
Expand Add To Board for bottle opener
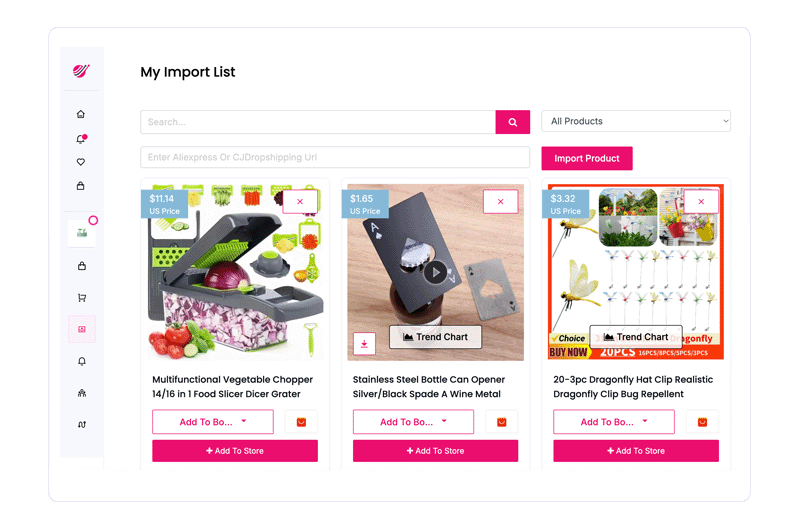pyautogui.click(x=413, y=422)
